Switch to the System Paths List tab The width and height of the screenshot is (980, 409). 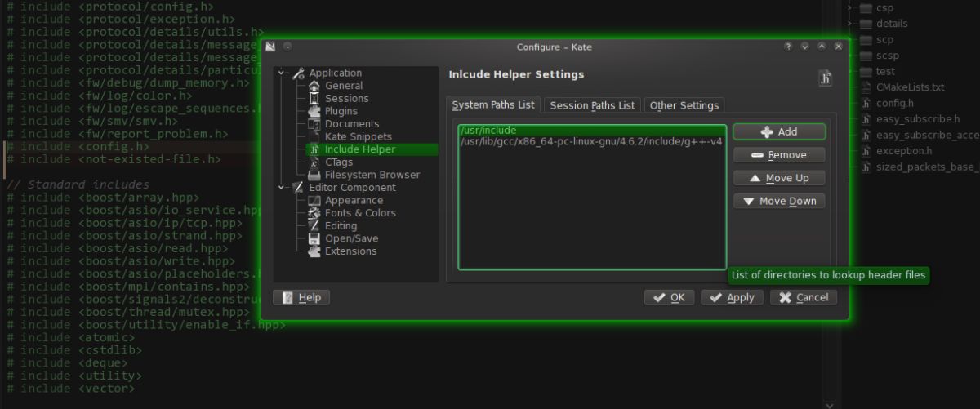(x=493, y=104)
